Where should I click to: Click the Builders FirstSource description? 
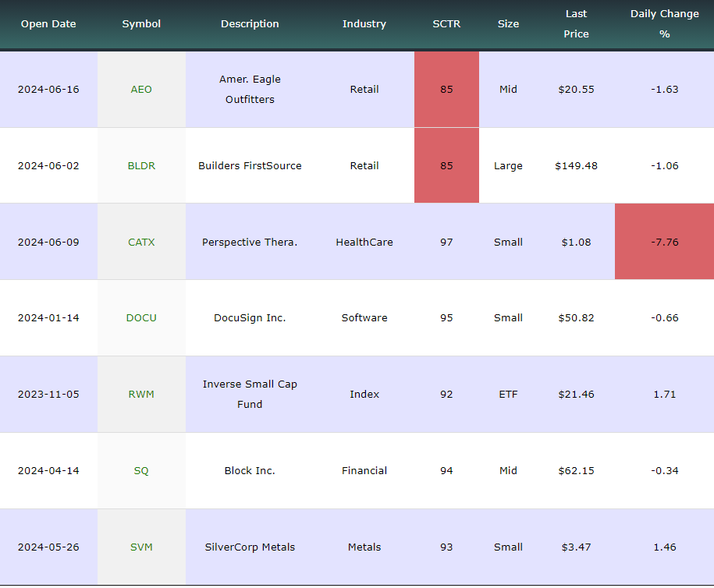pos(250,165)
